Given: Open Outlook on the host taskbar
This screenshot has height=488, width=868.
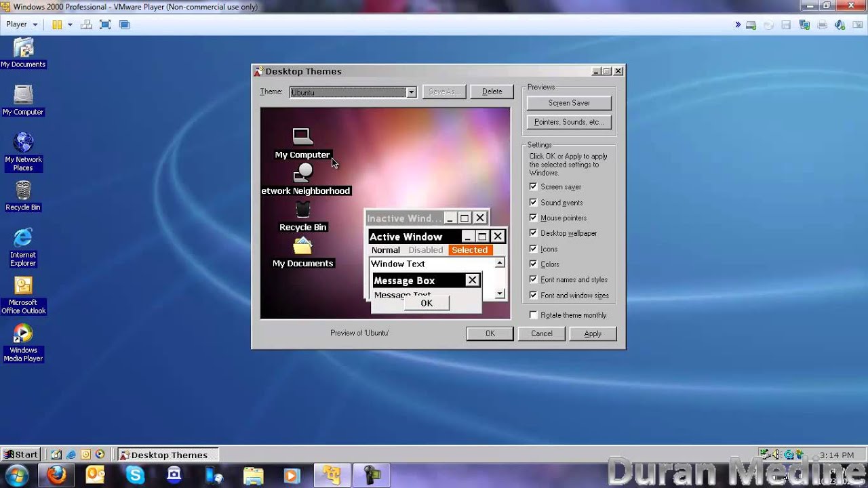Looking at the screenshot, I should [x=96, y=476].
